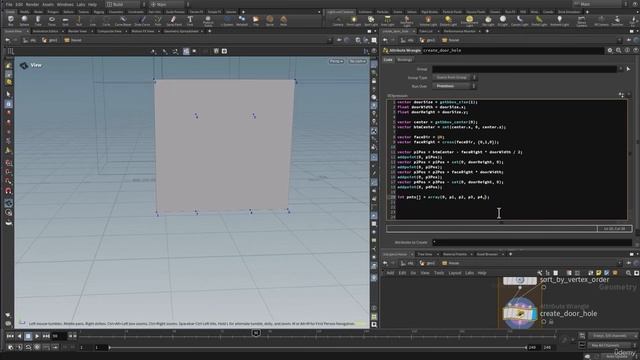Screen dimensions: 640x360
Task: Select the sort_by_vertex_order node
Action: [520, 280]
